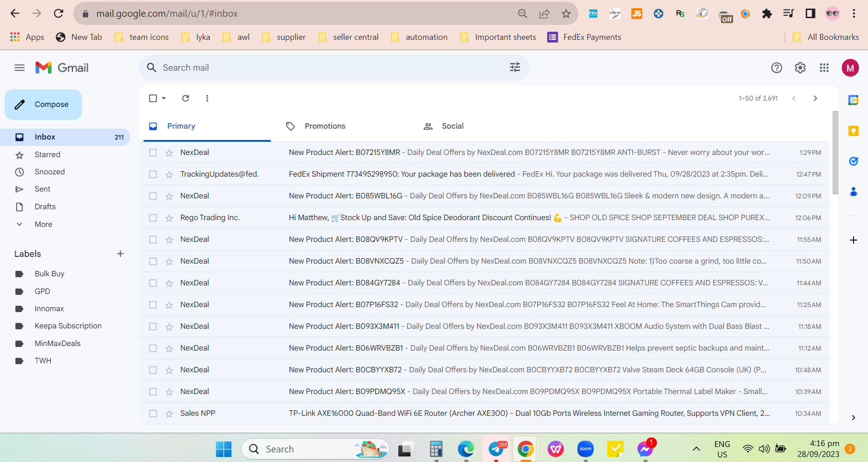Get add-ons plus icon in side panel
Image resolution: width=868 pixels, height=462 pixels.
coord(854,240)
